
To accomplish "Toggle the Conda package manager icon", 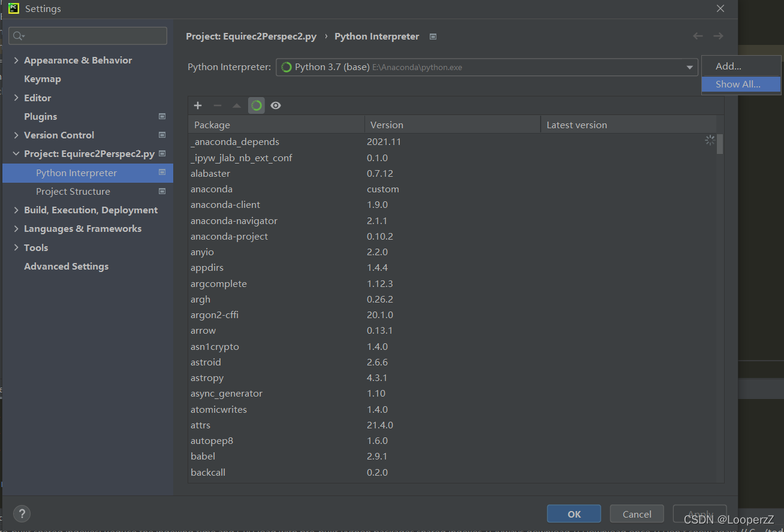I will coord(257,105).
